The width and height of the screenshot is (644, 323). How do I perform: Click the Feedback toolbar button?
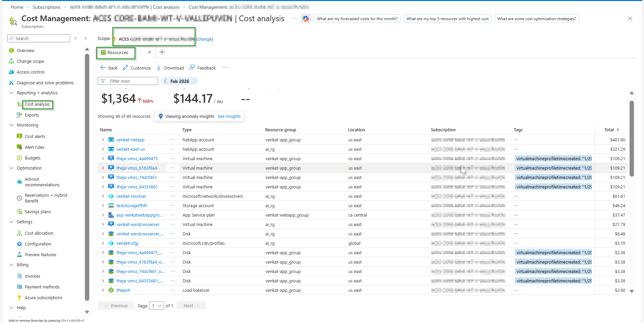[202, 68]
